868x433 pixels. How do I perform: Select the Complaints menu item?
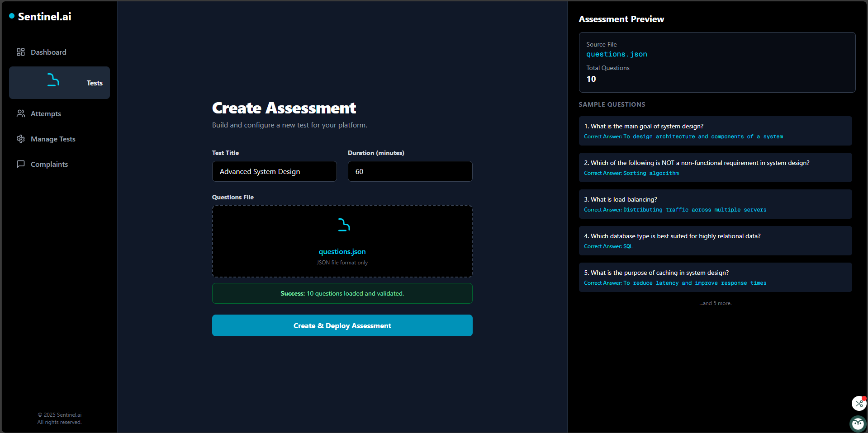49,165
